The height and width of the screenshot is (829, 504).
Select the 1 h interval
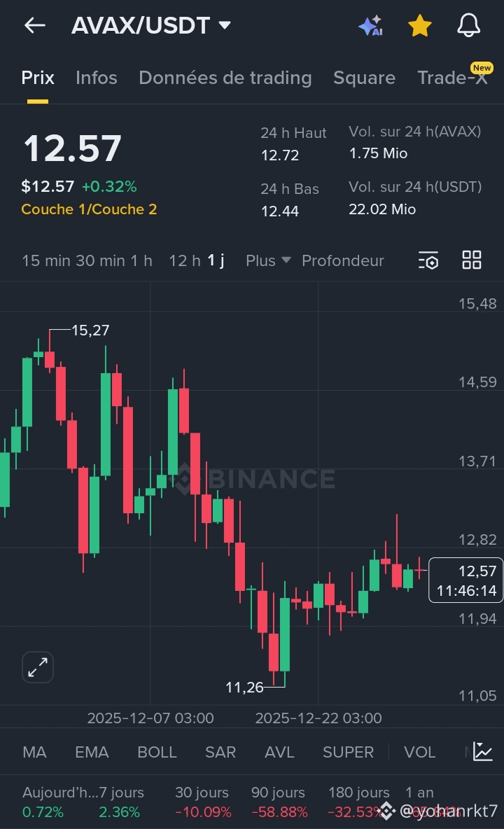(x=141, y=260)
